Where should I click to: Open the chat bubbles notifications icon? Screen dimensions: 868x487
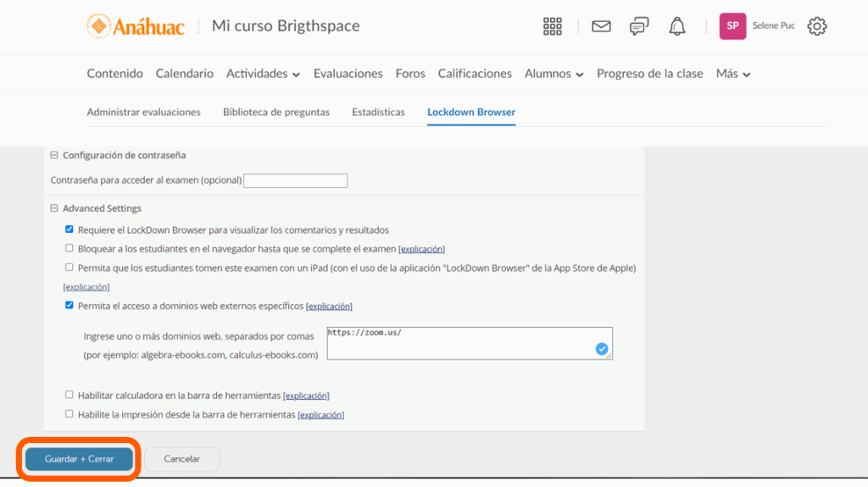(639, 26)
